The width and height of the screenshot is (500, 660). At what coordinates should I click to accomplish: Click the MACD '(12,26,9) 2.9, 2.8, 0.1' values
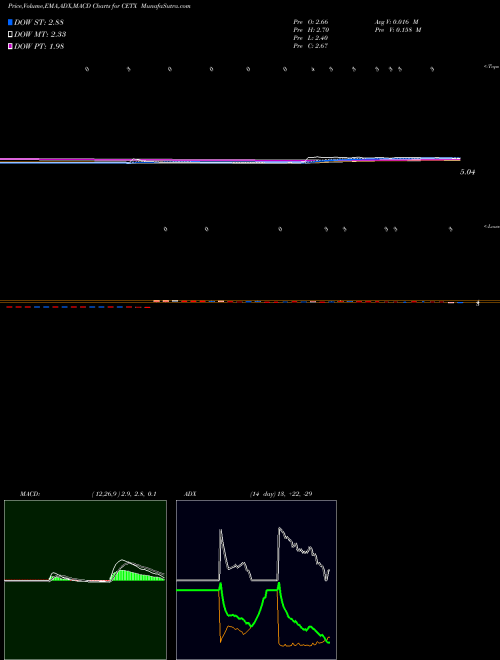[124, 494]
